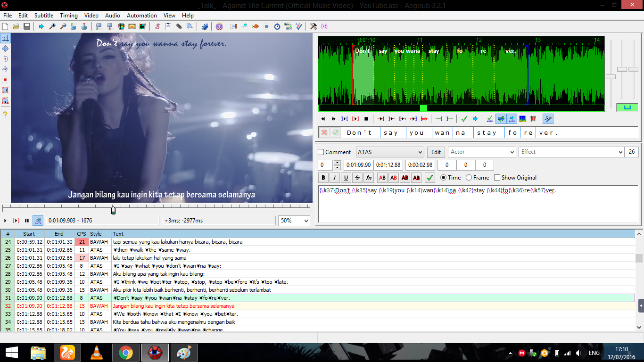Screen dimensions: 644x362
Task: Open font face selector with fn button
Action: [369, 178]
